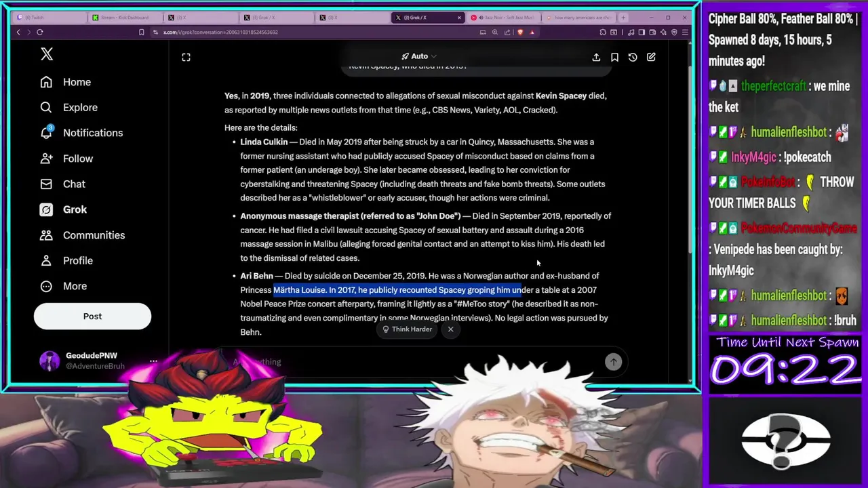Switch to Stream - Kick Dashboard tab
Screen dimensions: 868x488
point(125,17)
